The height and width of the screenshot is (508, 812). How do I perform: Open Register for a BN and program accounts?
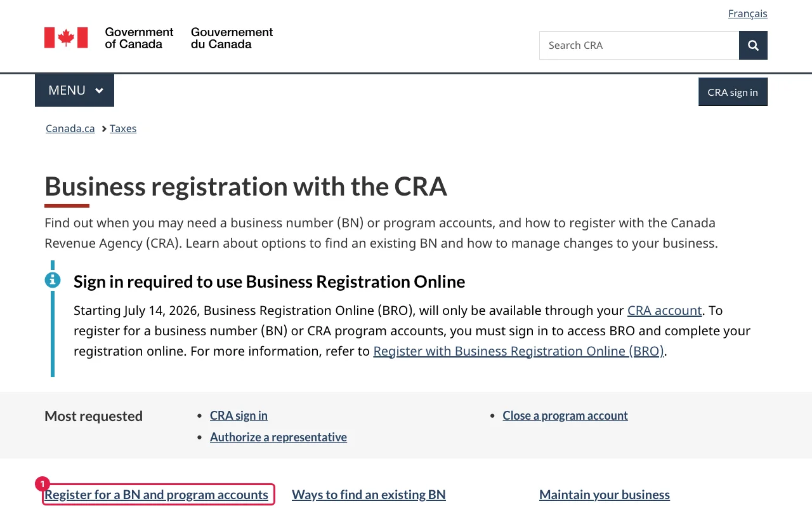coord(157,495)
